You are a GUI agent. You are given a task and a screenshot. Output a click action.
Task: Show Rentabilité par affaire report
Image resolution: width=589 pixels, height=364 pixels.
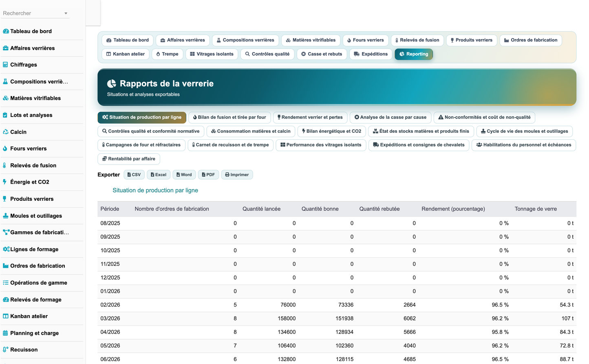coord(129,159)
